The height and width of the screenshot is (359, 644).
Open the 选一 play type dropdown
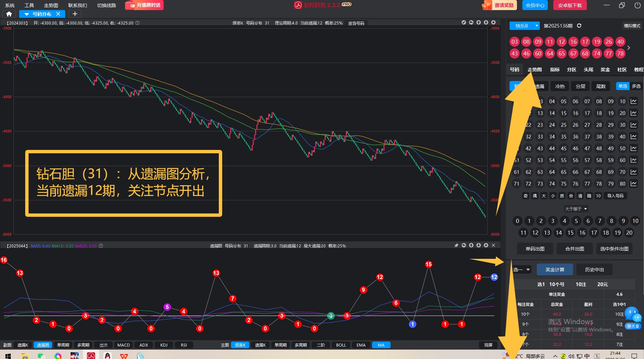(x=521, y=269)
